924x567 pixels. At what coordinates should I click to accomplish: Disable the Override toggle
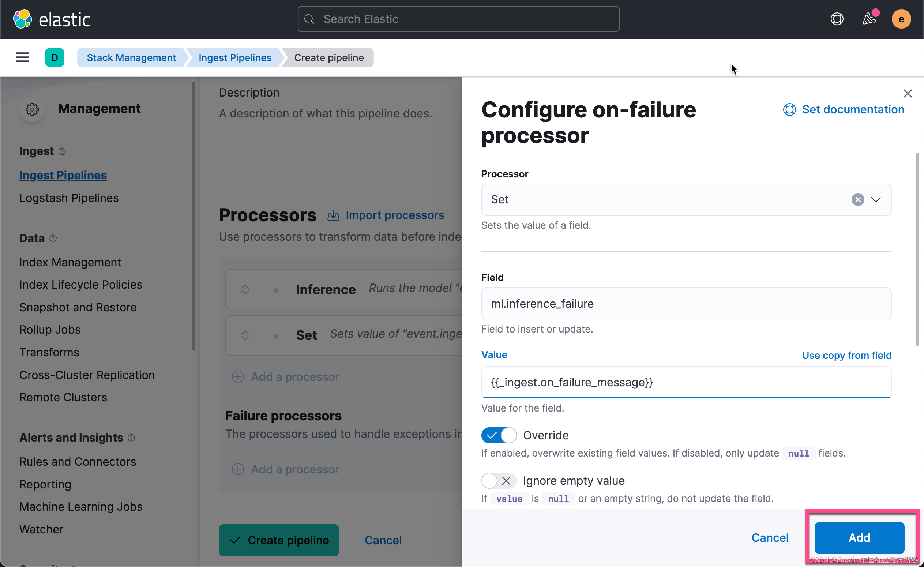coord(498,435)
